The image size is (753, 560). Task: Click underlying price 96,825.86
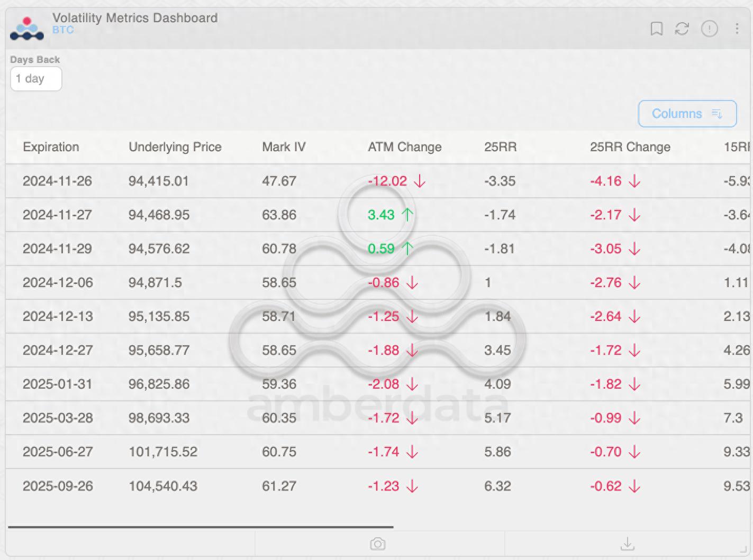click(x=159, y=384)
